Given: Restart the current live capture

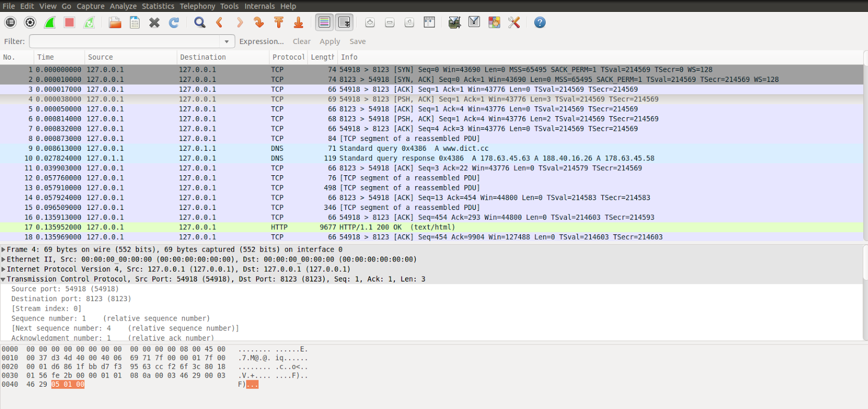Looking at the screenshot, I should (89, 22).
